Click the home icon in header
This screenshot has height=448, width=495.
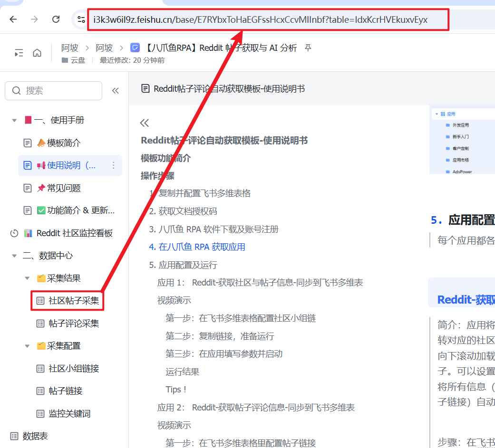tap(37, 53)
